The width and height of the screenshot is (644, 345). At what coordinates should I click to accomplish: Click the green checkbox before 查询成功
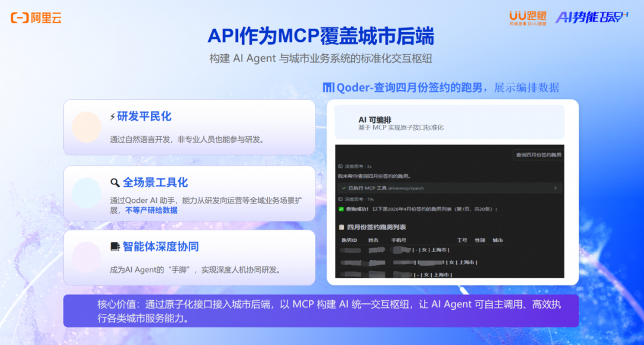tap(341, 209)
